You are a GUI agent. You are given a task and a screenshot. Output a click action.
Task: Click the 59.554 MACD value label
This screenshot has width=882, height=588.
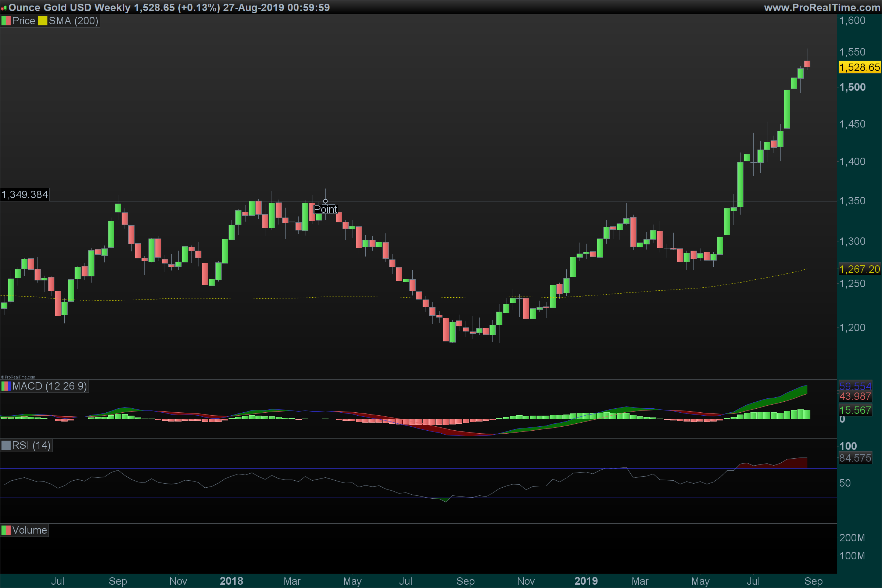[x=855, y=386]
